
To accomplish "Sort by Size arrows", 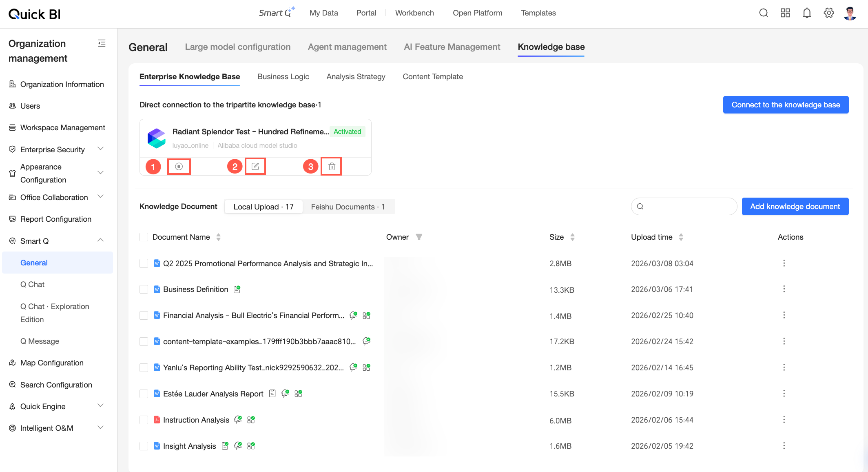I will (572, 237).
